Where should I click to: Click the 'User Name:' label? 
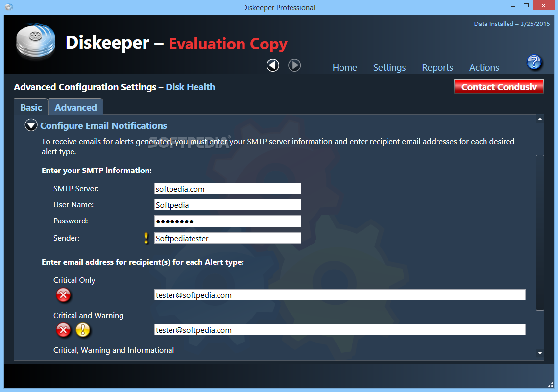coord(73,205)
